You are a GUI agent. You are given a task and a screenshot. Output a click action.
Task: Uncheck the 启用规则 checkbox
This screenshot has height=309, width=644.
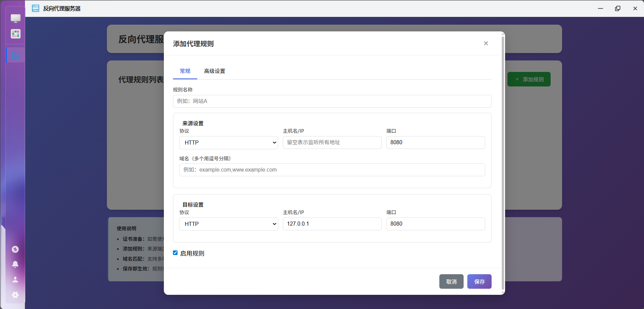[175, 253]
